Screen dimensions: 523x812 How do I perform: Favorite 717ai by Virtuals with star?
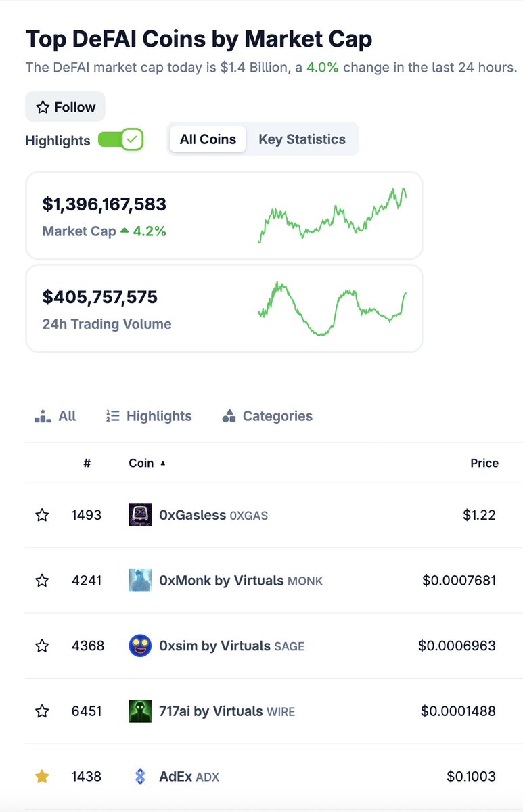click(42, 711)
